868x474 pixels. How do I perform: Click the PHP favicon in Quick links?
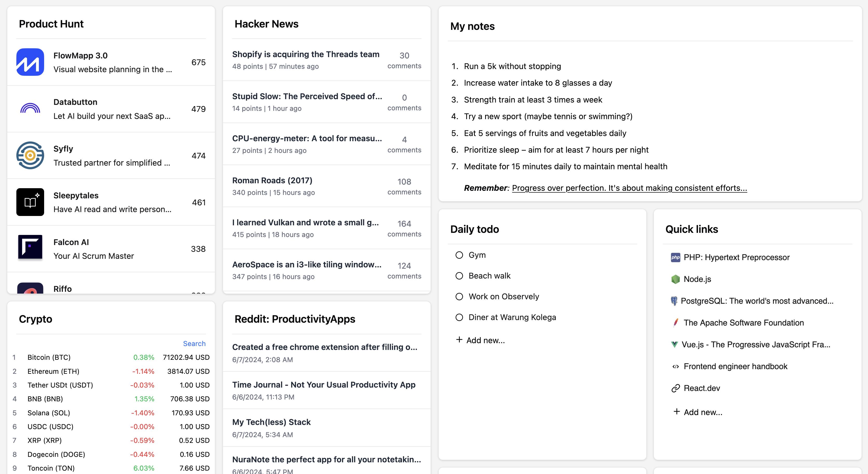click(x=675, y=258)
